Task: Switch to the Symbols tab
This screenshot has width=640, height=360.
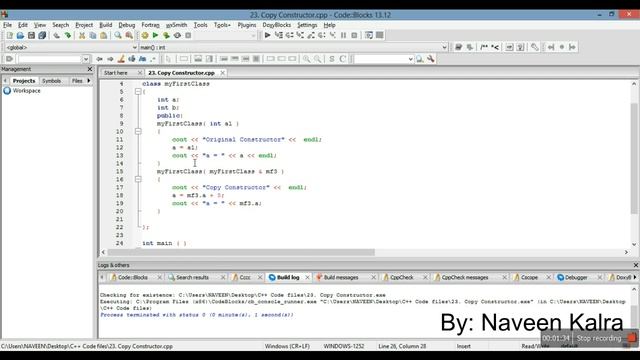Action: pos(51,81)
